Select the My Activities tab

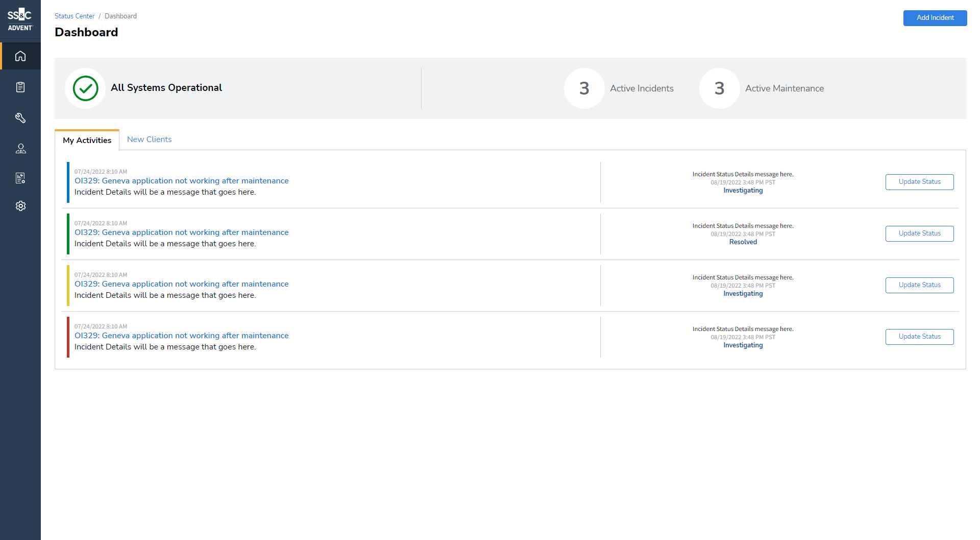coord(87,140)
